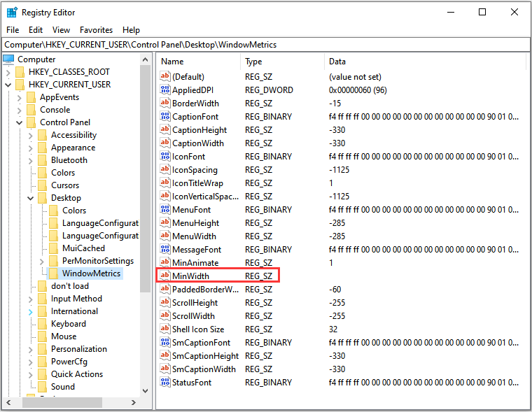Expand the Console key
The width and height of the screenshot is (532, 412).
20,111
